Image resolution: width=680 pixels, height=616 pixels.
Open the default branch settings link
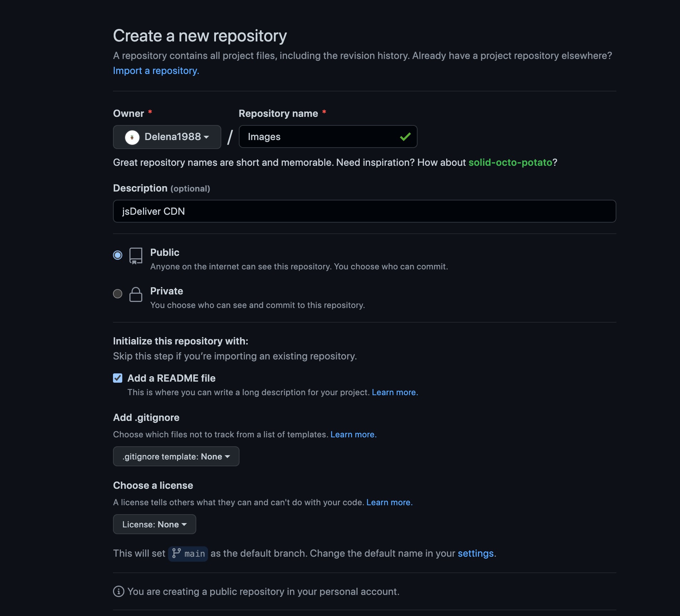[475, 553]
